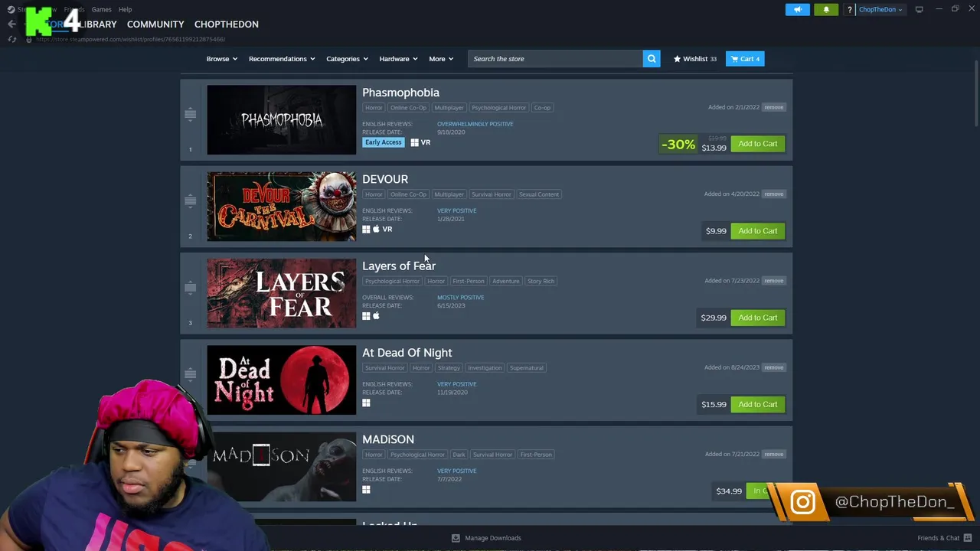Grab the Phasmophobia reorder handle
The image size is (980, 551).
pos(190,114)
